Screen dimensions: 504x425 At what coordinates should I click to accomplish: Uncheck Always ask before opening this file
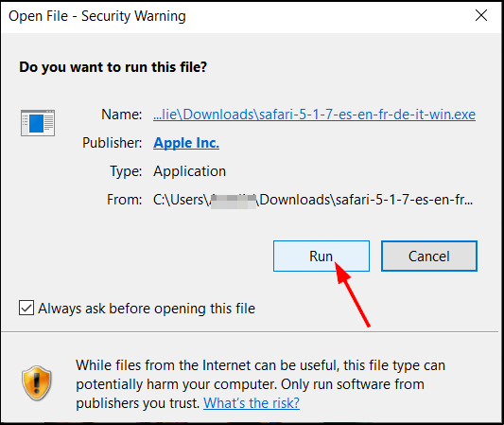coord(26,308)
